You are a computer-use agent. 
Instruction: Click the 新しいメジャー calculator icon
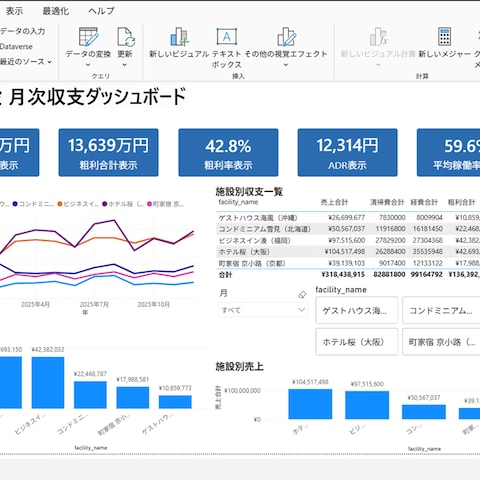point(444,37)
